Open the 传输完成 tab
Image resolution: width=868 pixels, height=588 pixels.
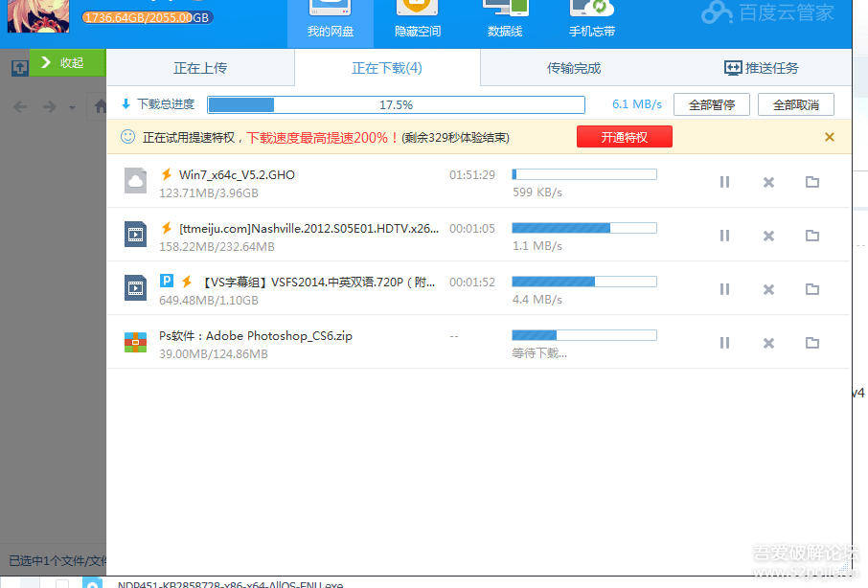click(574, 67)
